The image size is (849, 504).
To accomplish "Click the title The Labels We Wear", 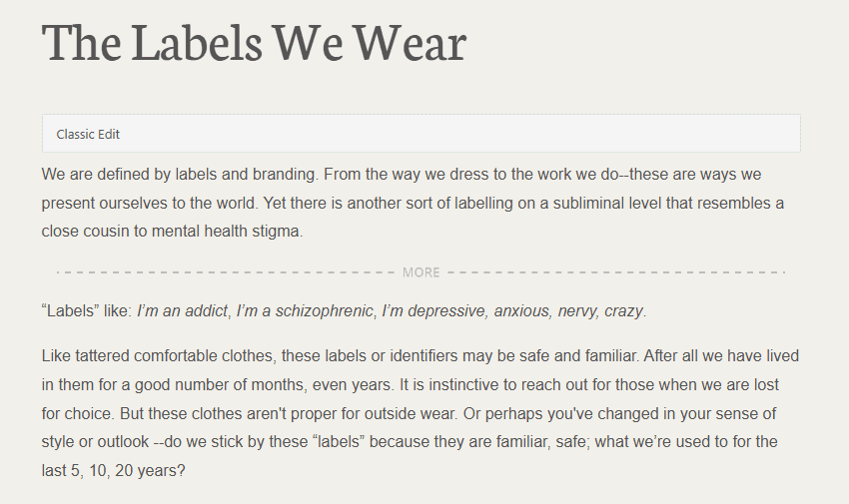I will pyautogui.click(x=254, y=42).
